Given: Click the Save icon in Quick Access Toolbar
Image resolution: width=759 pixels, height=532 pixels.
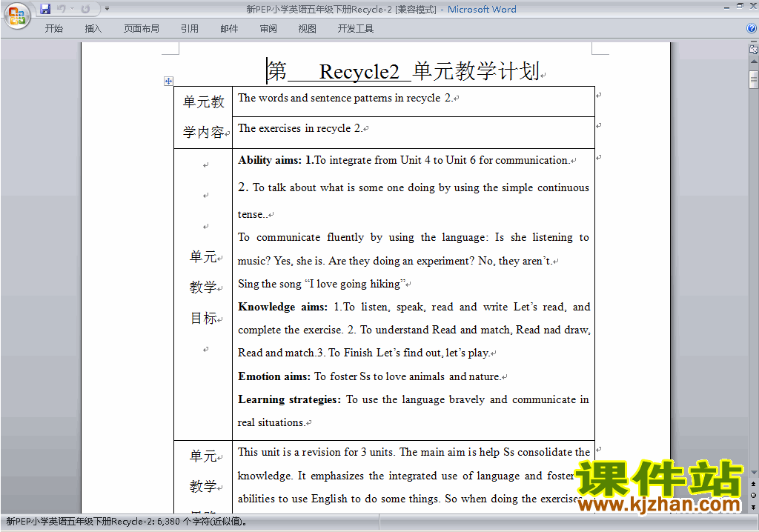Looking at the screenshot, I should 45,9.
